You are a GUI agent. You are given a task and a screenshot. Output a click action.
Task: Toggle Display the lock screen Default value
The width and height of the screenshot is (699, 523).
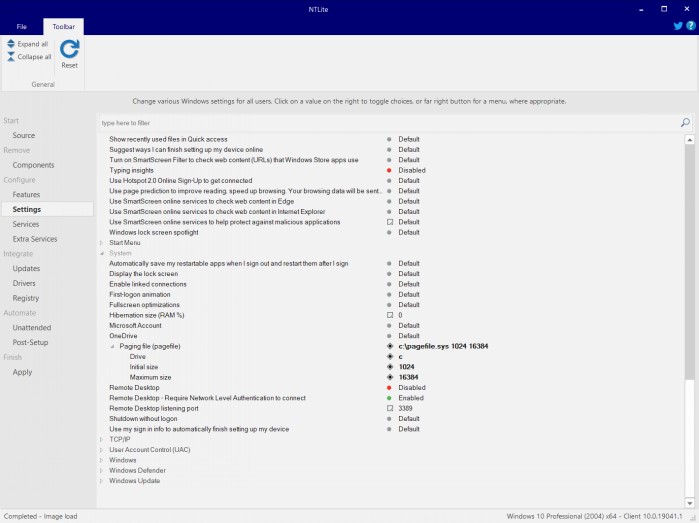[409, 274]
